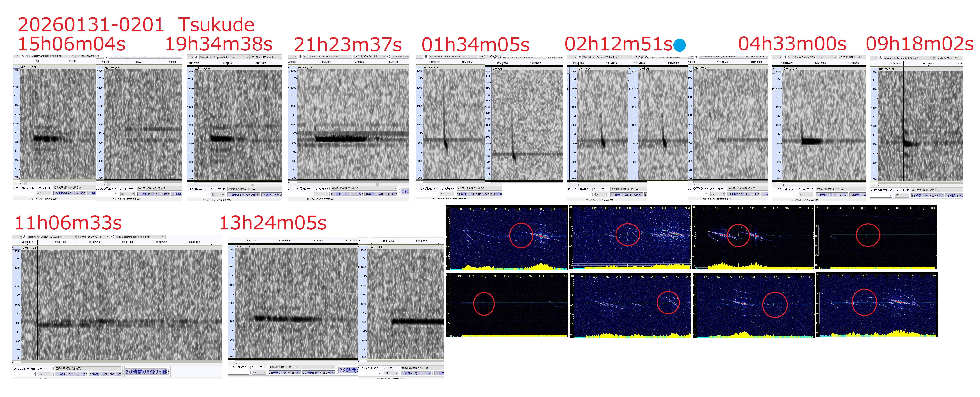Screen dimensions: 980x397
Task: Click microphone icon above the 18:18:04.0 timeline
Action: pyautogui.click(x=880, y=58)
